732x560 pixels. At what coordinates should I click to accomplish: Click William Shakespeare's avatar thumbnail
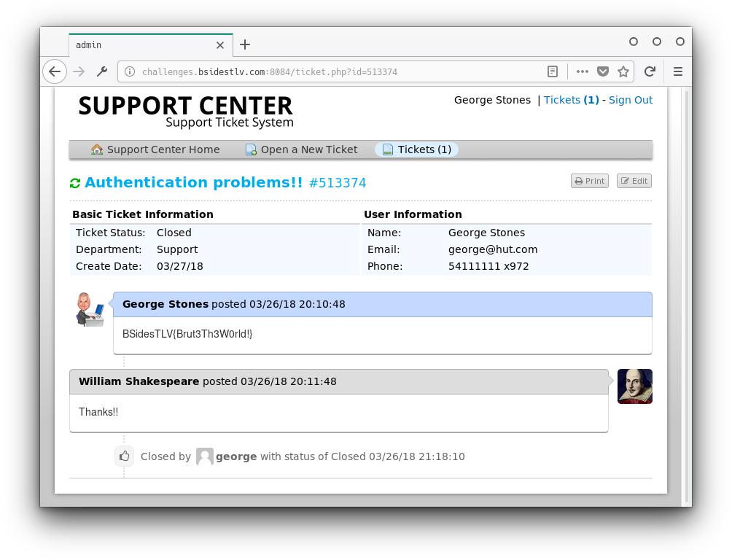pos(634,386)
